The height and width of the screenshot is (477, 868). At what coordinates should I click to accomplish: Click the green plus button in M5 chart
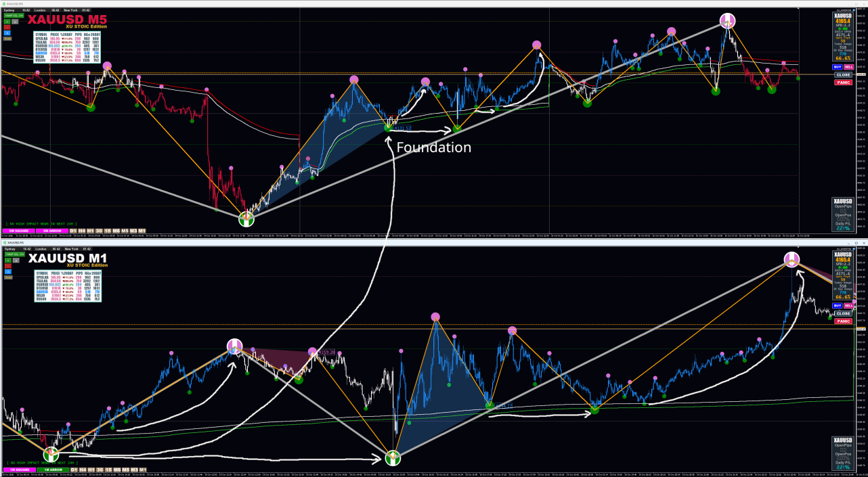point(7,22)
